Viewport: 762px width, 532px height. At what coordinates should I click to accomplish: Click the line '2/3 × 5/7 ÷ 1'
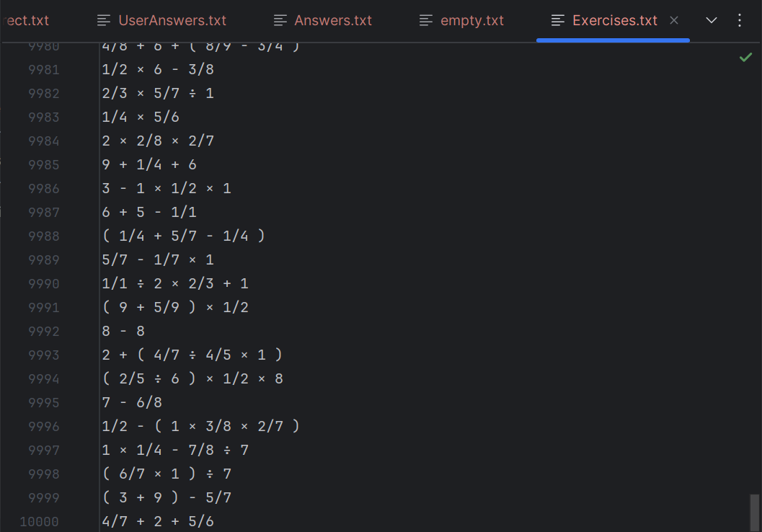pos(158,93)
